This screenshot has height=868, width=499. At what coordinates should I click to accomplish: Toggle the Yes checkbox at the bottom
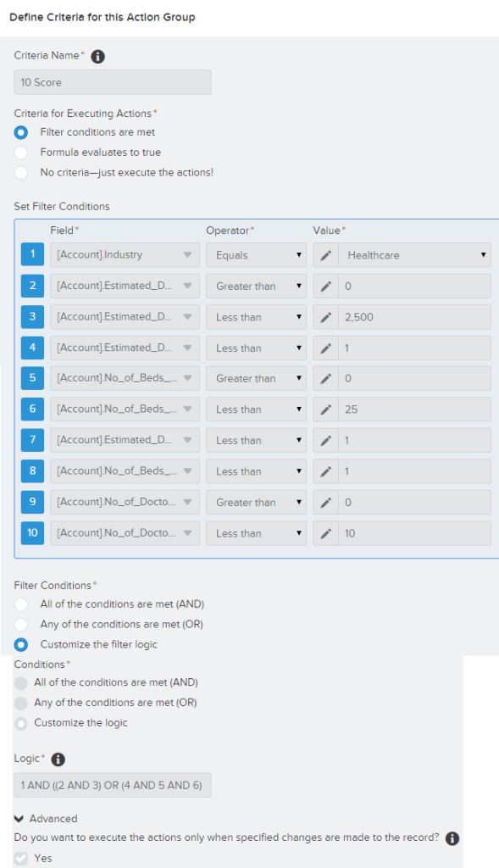[x=21, y=859]
